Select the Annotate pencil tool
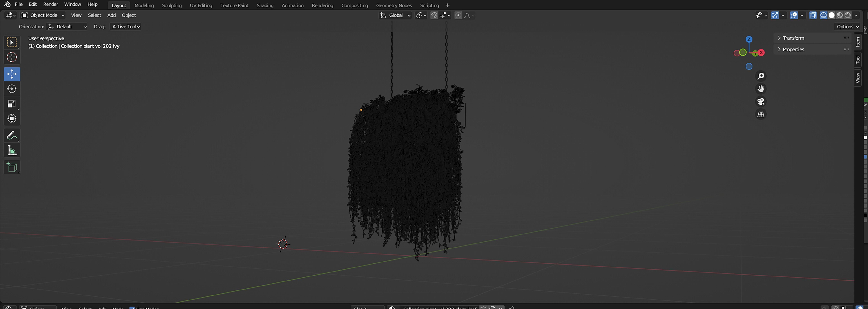The image size is (868, 309). (12, 135)
